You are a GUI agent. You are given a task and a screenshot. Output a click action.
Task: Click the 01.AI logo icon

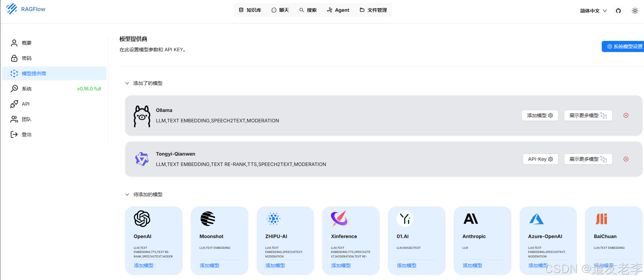click(405, 219)
